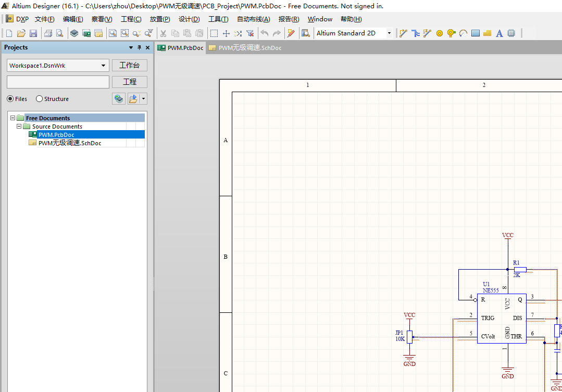Click the Undo arrow
Image resolution: width=562 pixels, height=392 pixels.
tap(265, 33)
